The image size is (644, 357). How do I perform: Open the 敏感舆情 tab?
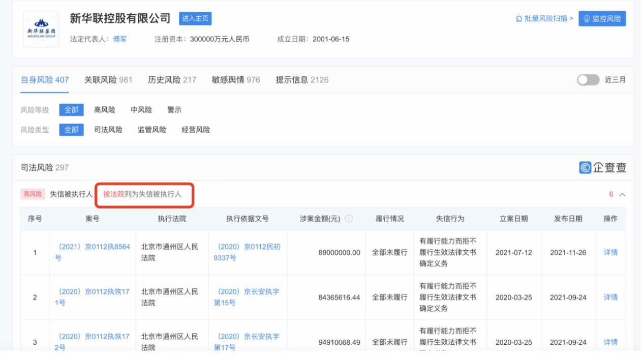coord(236,80)
